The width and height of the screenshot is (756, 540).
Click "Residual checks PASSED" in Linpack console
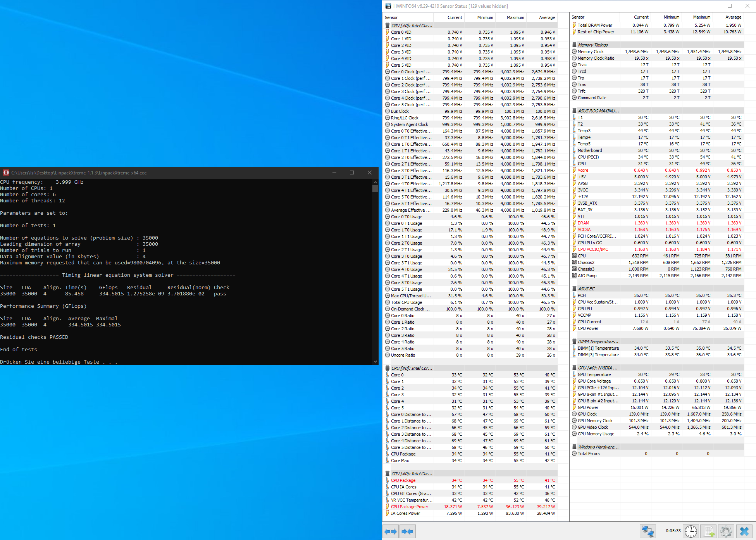(34, 337)
